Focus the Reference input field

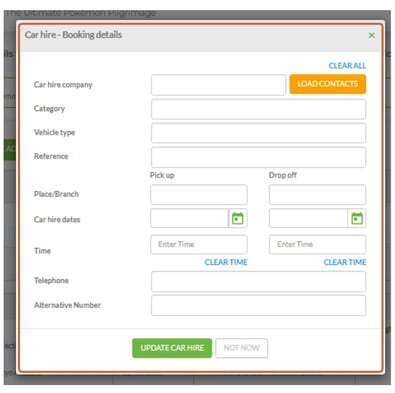pyautogui.click(x=258, y=157)
